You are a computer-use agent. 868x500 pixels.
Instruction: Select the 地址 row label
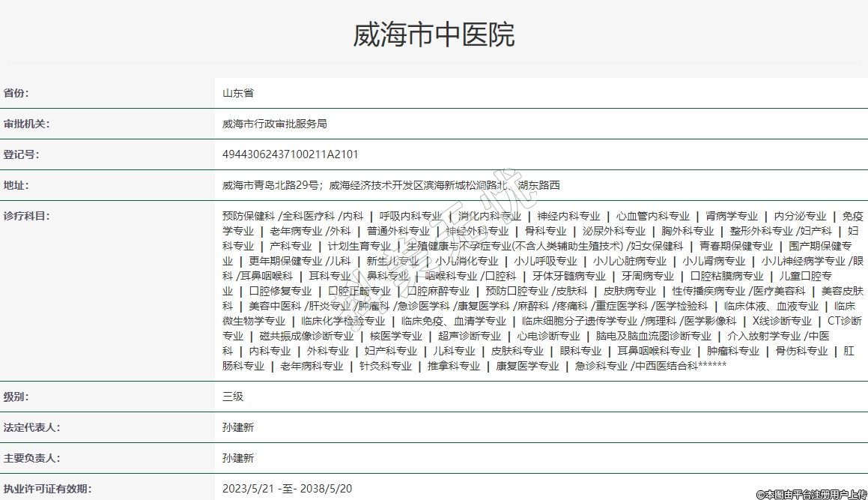coord(16,186)
